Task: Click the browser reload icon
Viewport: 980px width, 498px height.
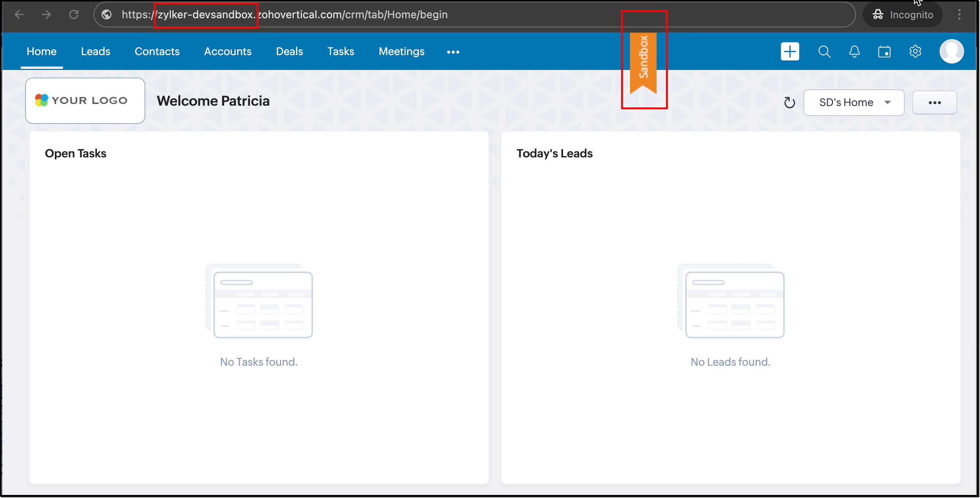Action: pos(74,14)
